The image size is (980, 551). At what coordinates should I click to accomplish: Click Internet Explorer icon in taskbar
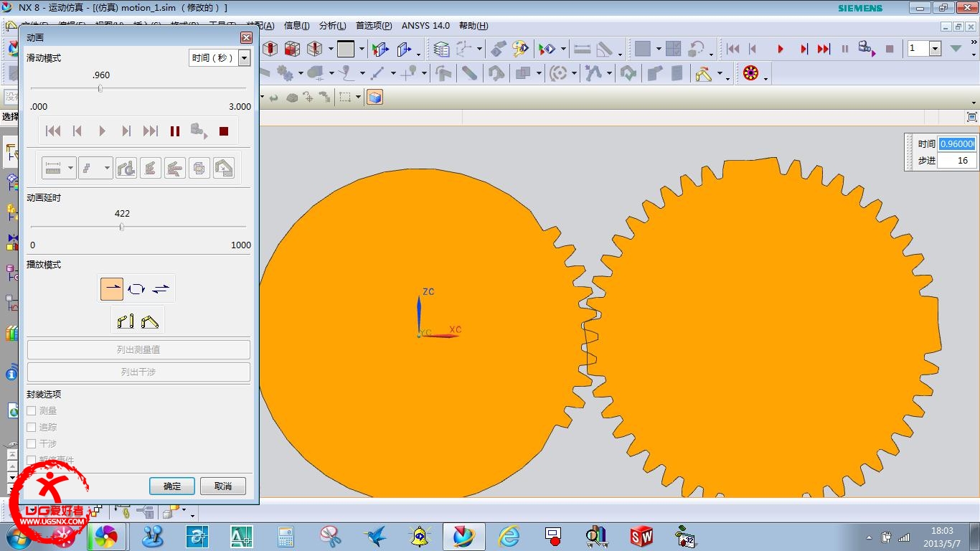pos(509,536)
